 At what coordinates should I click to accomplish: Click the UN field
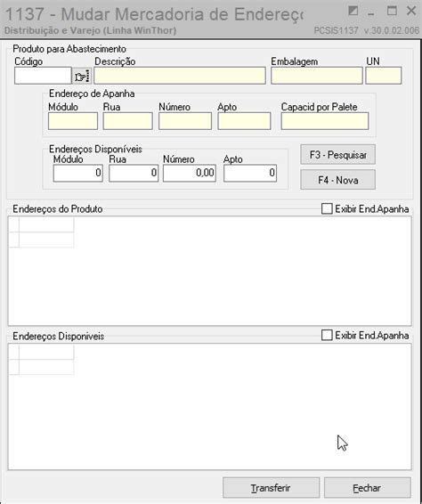384,76
